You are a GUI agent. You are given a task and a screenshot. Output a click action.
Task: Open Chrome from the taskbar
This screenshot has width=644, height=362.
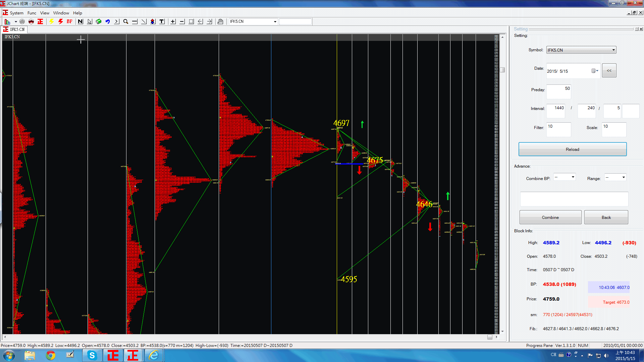click(x=51, y=355)
